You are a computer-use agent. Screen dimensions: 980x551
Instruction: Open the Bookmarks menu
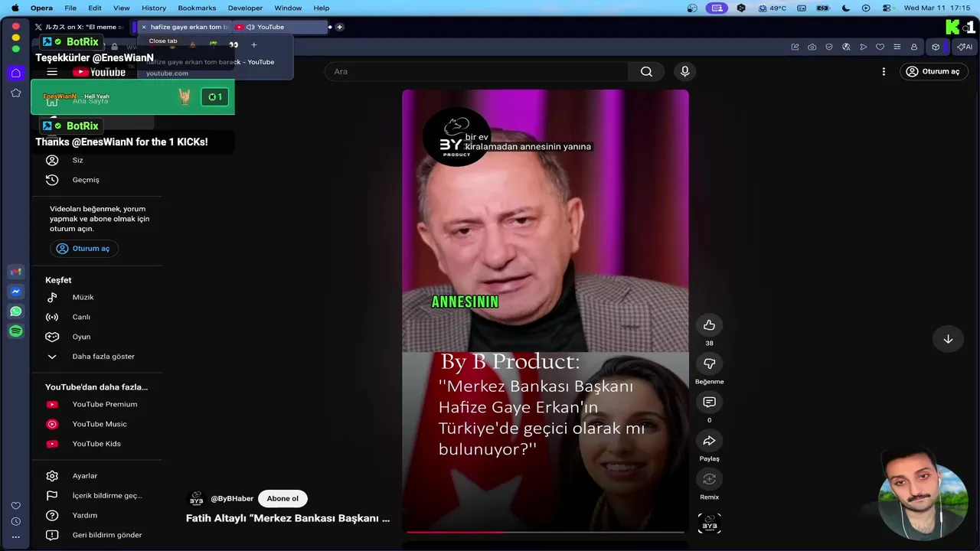click(197, 8)
